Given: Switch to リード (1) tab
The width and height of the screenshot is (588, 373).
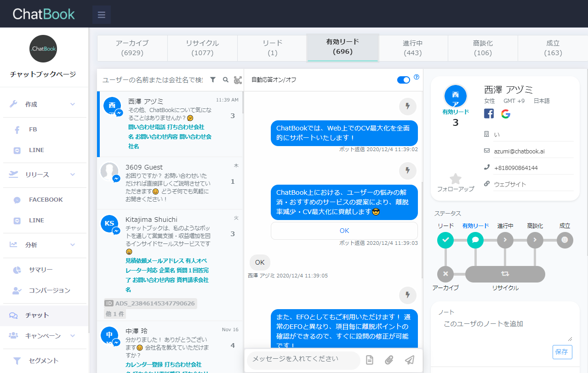Looking at the screenshot, I should point(272,48).
